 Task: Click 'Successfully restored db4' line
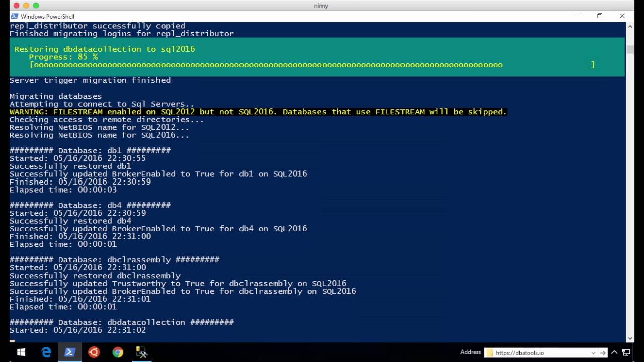(x=70, y=221)
